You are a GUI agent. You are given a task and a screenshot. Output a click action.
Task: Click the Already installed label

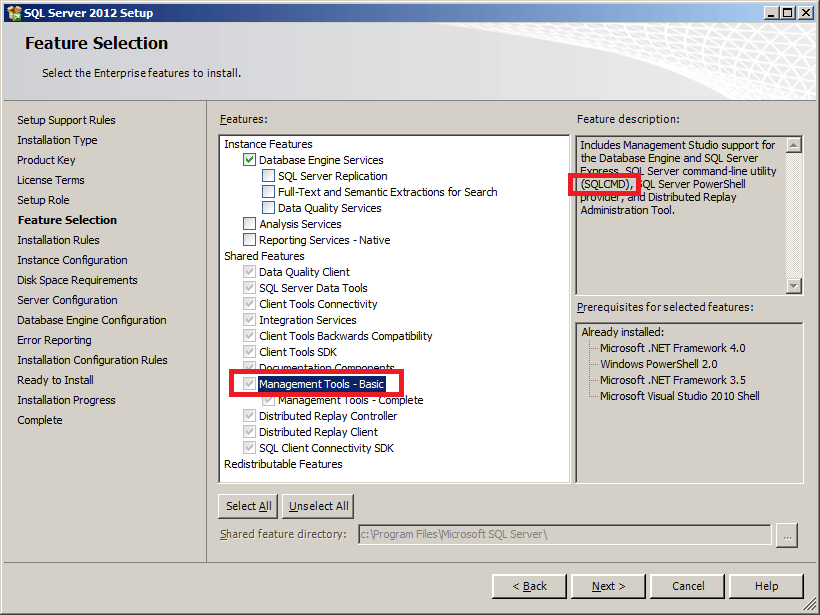click(622, 332)
